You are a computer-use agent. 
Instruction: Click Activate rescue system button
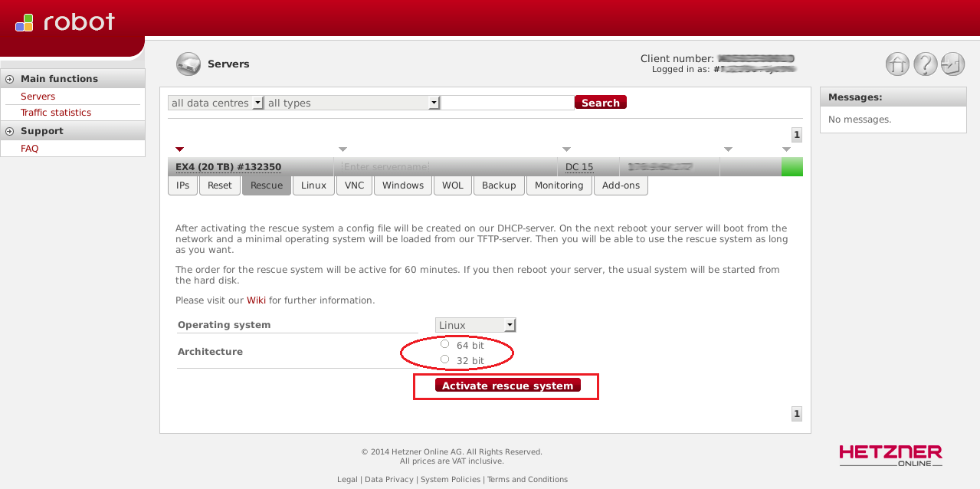[x=508, y=386]
